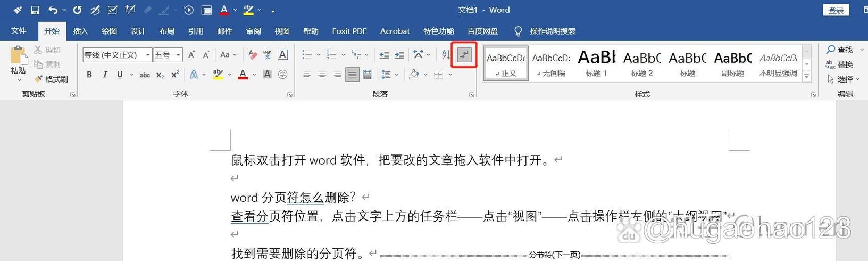
Task: Click the clock-arrow icon in quick access toolbar
Action: (189, 10)
